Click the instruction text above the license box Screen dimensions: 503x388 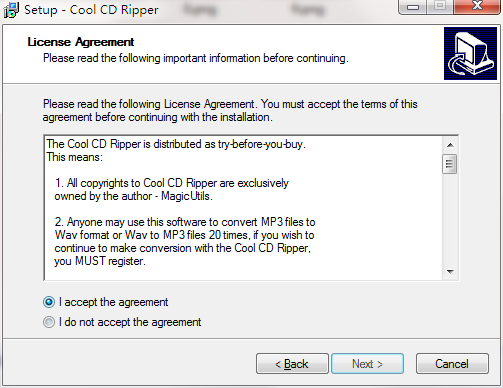[x=230, y=111]
